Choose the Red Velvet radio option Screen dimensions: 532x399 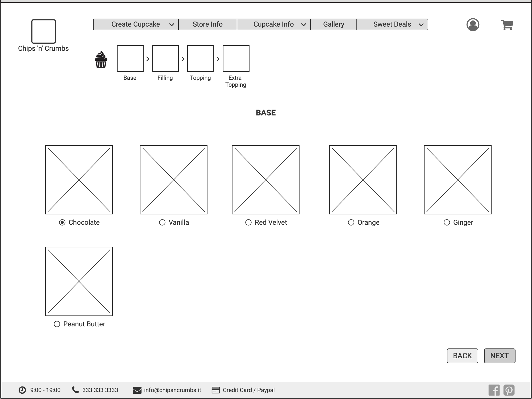point(248,222)
